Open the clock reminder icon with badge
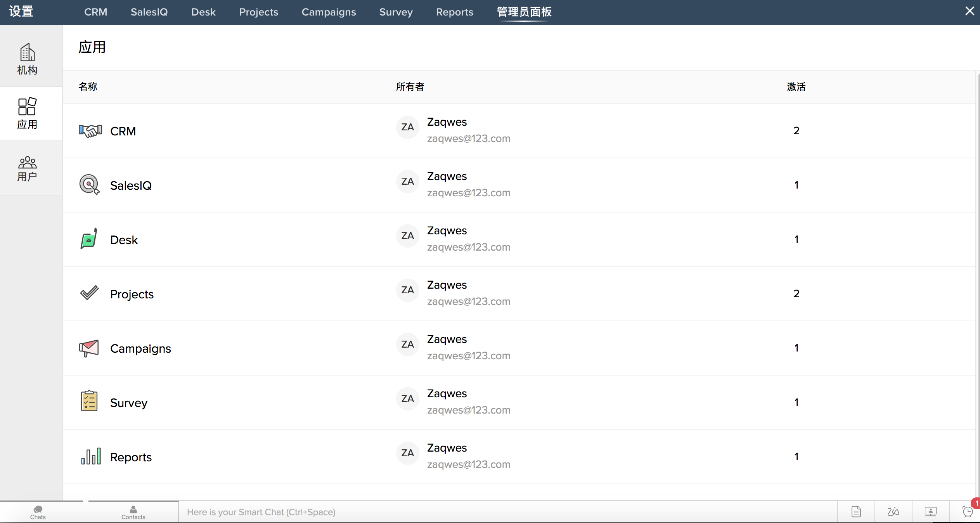The width and height of the screenshot is (980, 523). 968,512
